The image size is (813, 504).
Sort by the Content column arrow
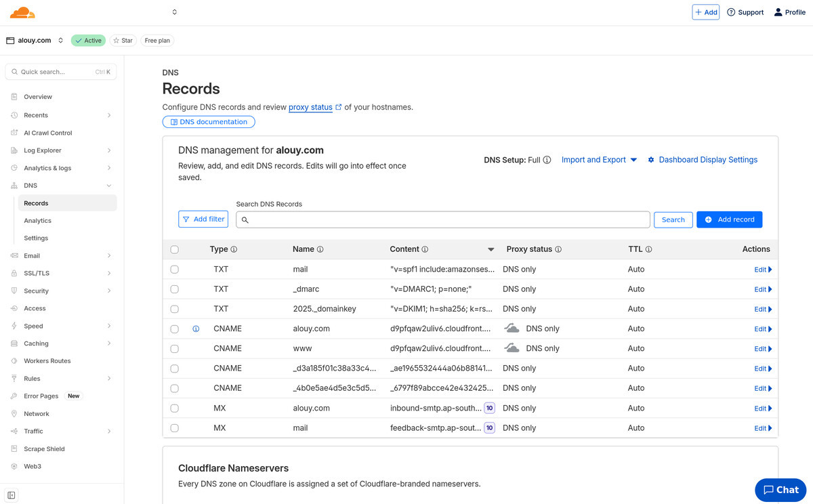click(x=491, y=249)
